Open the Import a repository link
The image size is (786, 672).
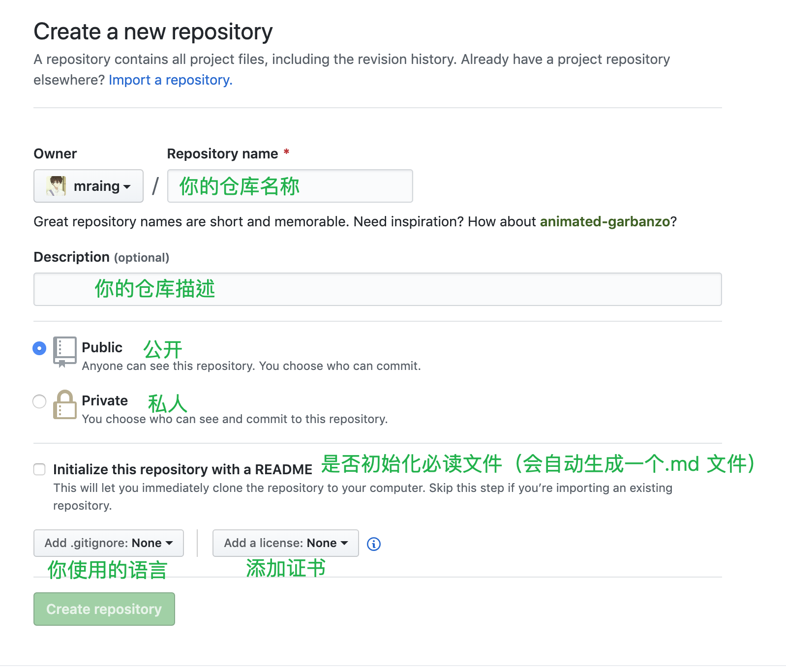point(170,80)
